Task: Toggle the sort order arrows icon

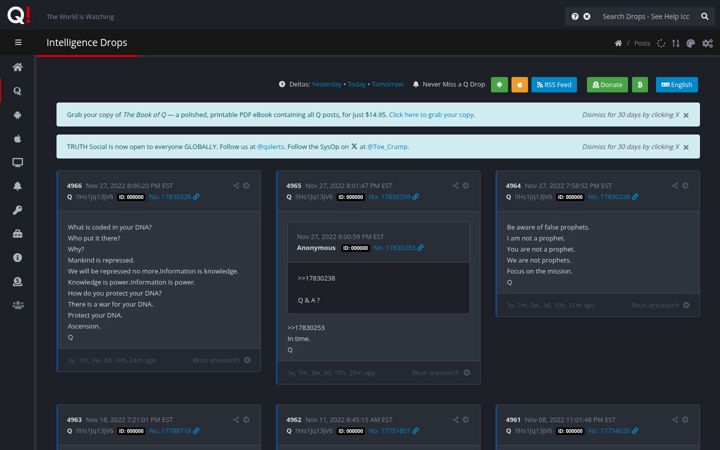Action: pyautogui.click(x=675, y=43)
